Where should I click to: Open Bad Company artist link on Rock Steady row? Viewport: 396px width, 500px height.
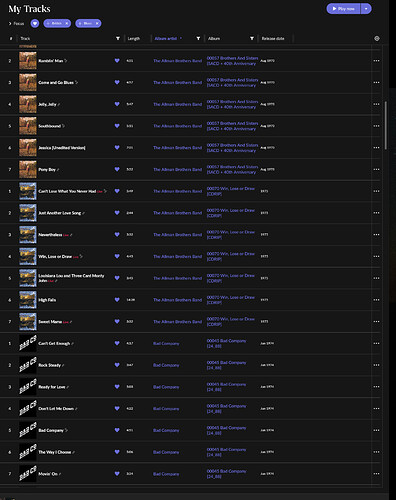(x=166, y=365)
